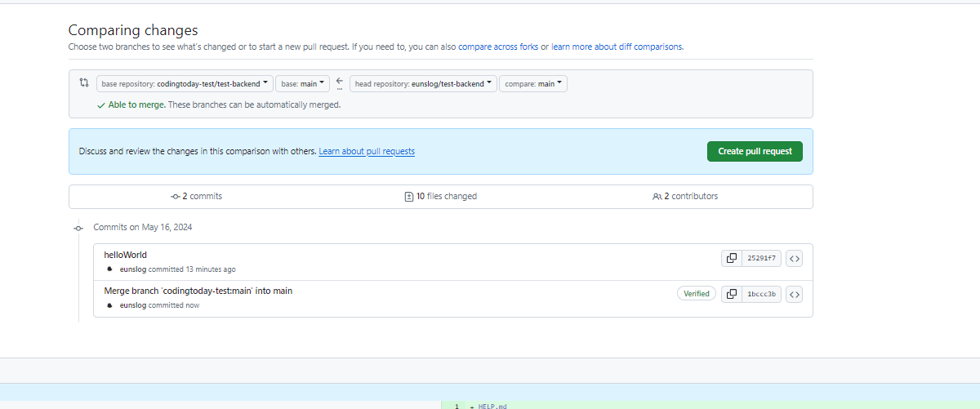Open commit hash 1bccc3b
The image size is (980, 409).
point(761,294)
